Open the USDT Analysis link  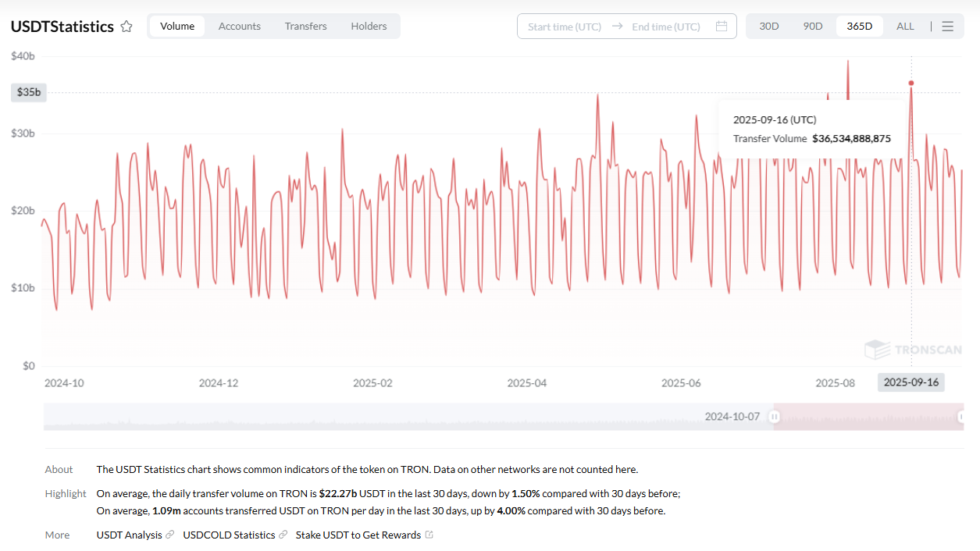130,535
